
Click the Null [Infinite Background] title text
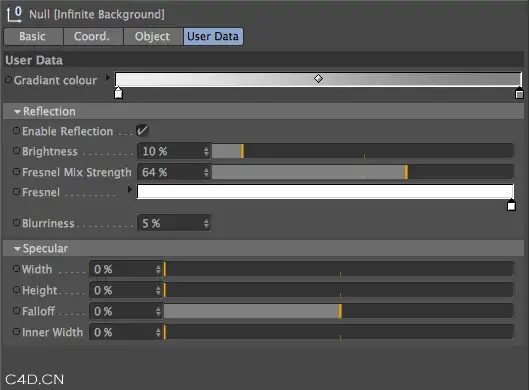[x=97, y=15]
